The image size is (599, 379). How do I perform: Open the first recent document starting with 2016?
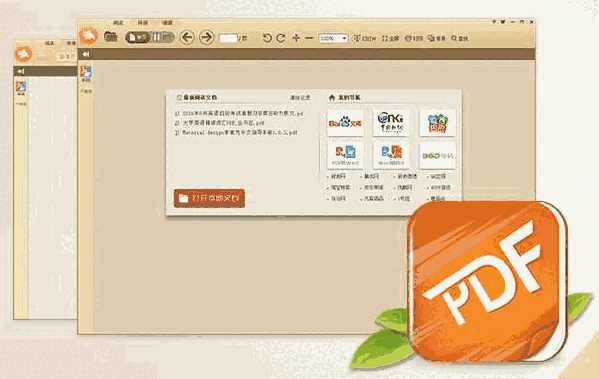click(x=239, y=113)
